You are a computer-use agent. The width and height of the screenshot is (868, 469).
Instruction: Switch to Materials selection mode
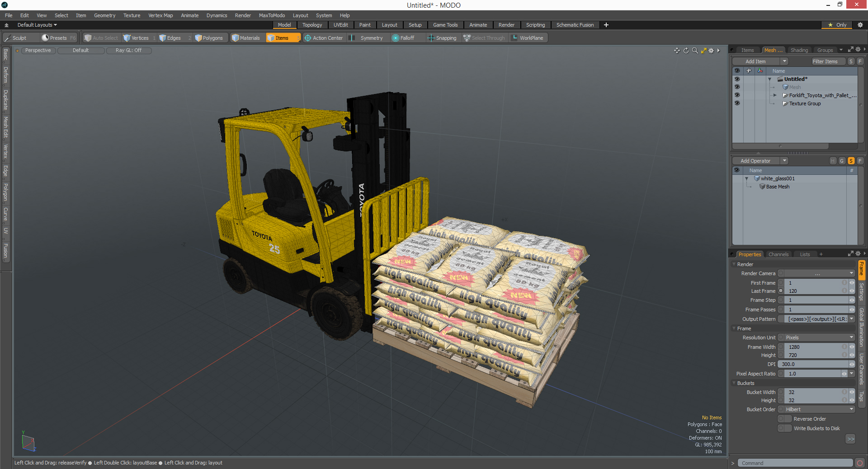click(246, 38)
